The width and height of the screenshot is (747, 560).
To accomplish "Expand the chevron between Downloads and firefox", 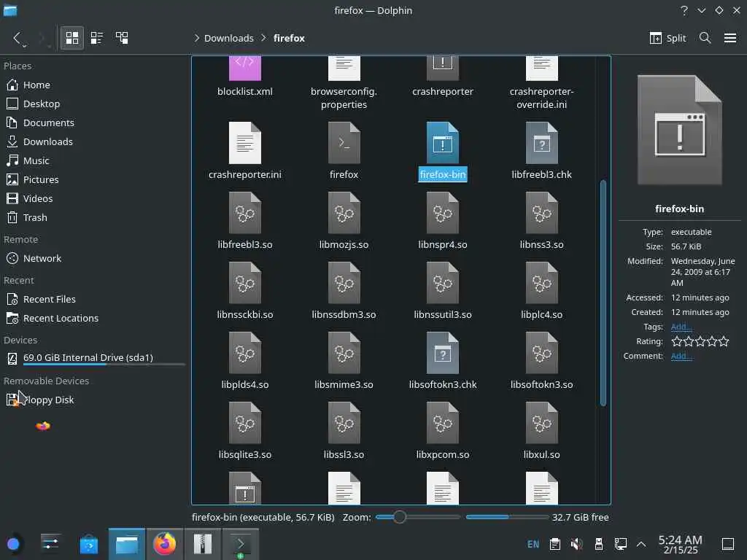I will tap(263, 38).
